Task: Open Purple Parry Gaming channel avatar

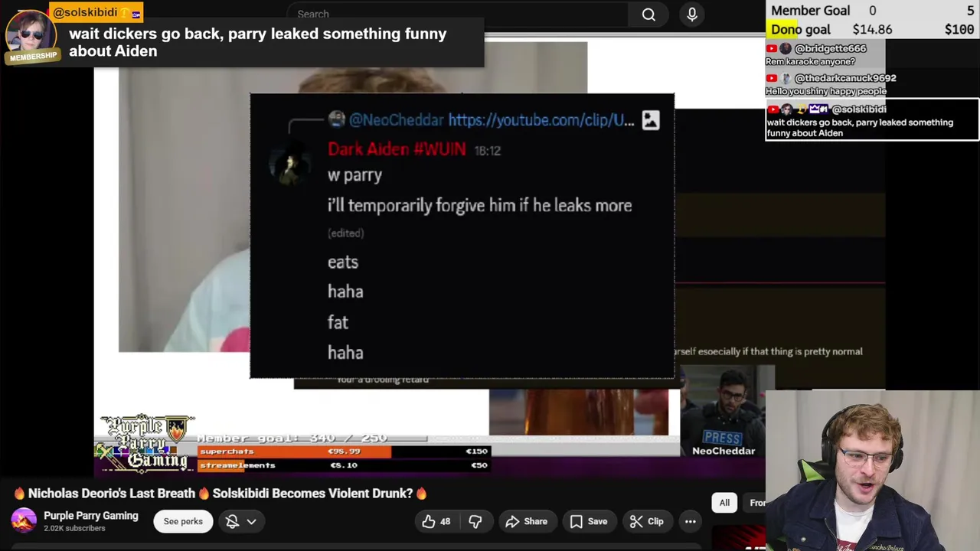Action: point(24,521)
